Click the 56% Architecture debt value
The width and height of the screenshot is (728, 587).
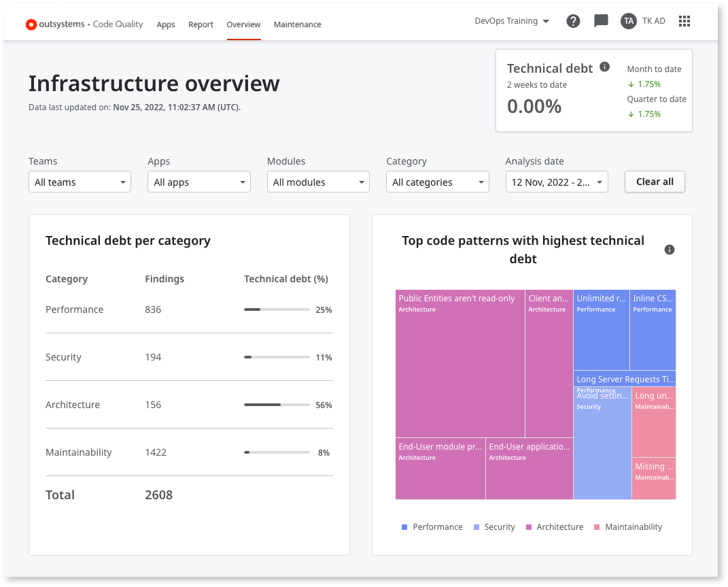click(324, 405)
